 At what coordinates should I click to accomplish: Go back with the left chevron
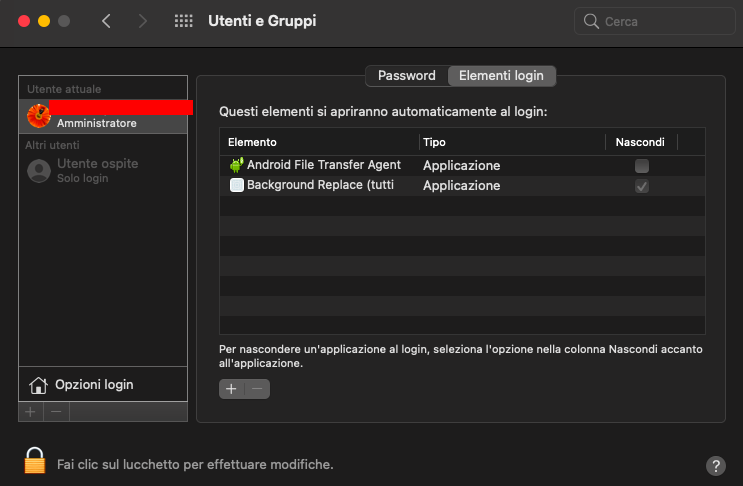click(106, 21)
